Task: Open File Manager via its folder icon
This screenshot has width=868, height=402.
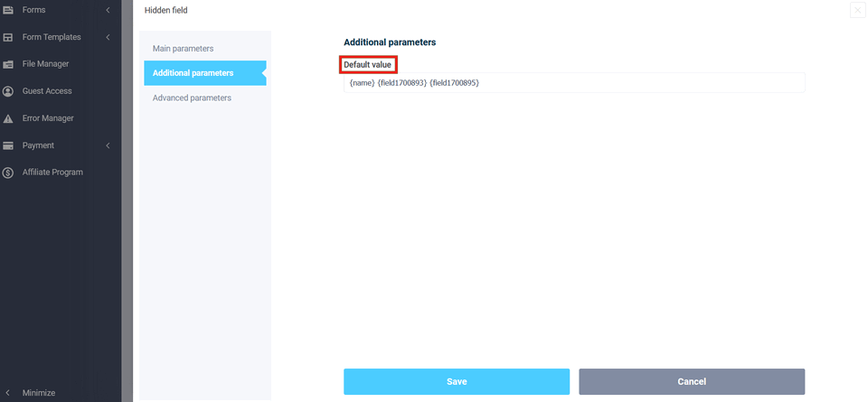Action: (8, 64)
